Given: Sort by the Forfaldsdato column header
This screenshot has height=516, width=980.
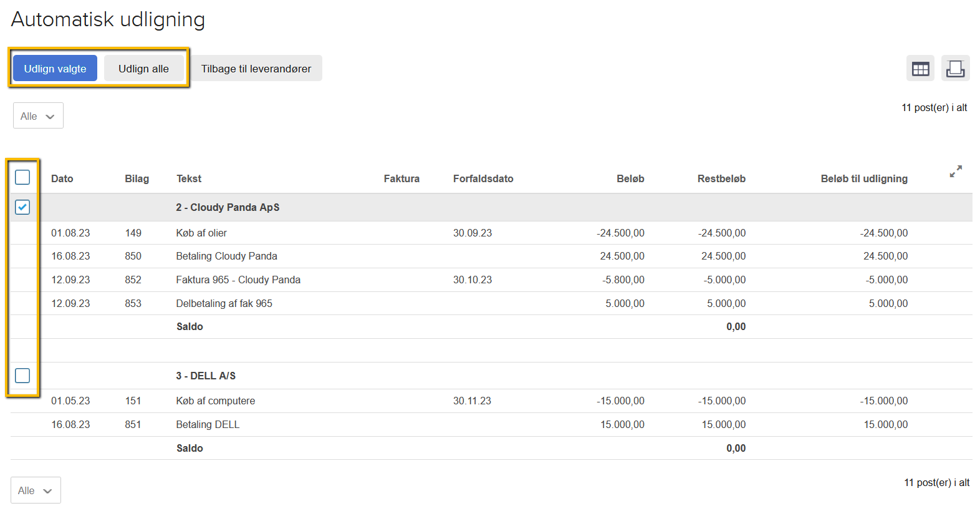Looking at the screenshot, I should click(483, 179).
